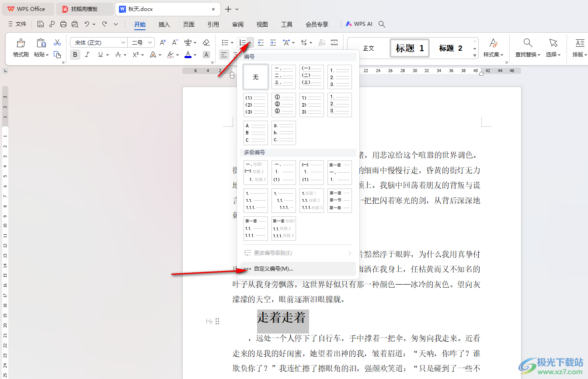Toggle superscript X² formatting
Screen dimensions: 588x379
tap(135, 55)
